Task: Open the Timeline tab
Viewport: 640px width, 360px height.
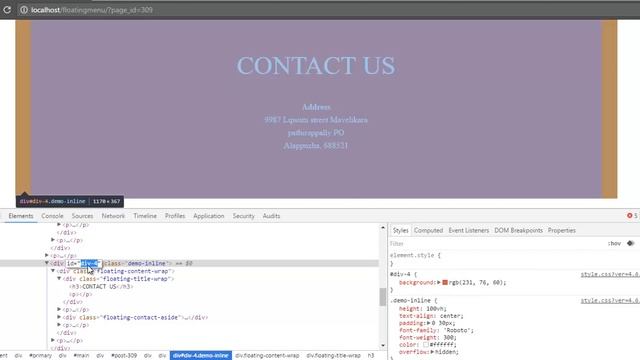Action: [x=145, y=216]
